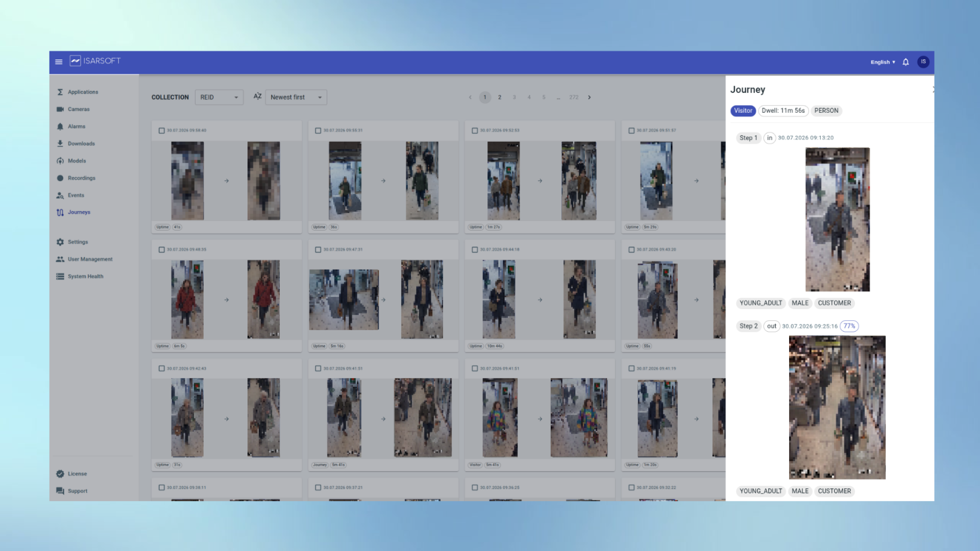This screenshot has width=980, height=551.
Task: Go to page 5 of results
Action: (544, 97)
